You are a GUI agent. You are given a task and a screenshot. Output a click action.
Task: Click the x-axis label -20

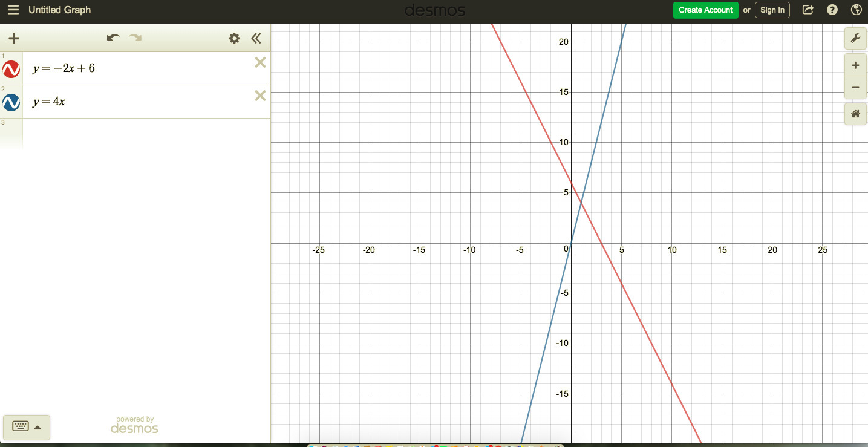368,250
